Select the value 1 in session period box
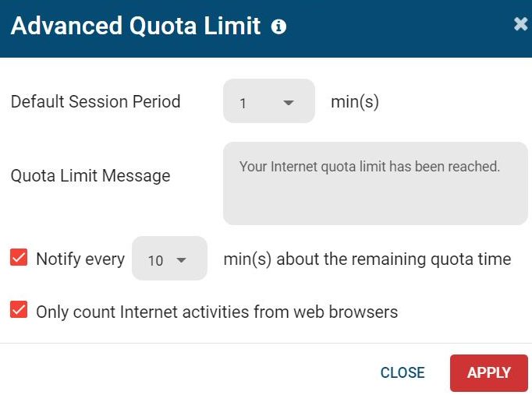 [x=243, y=104]
